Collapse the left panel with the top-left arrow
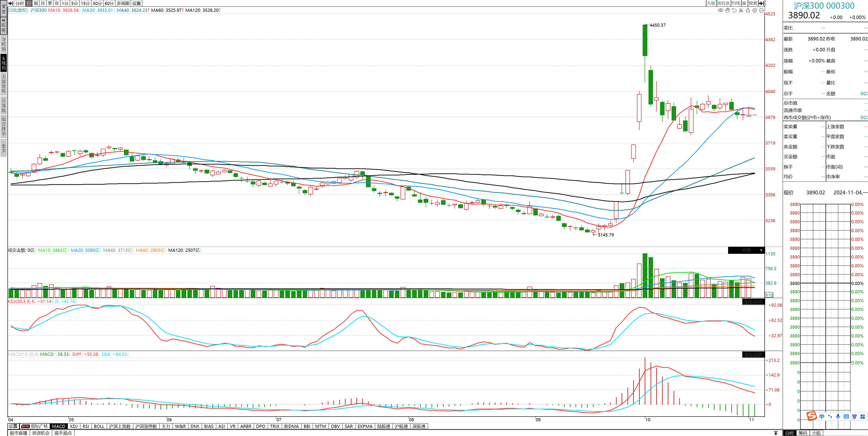The height and width of the screenshot is (436, 868). click(11, 3)
